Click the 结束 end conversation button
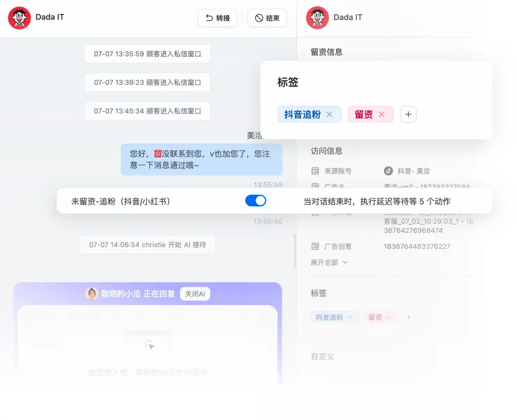 (267, 18)
